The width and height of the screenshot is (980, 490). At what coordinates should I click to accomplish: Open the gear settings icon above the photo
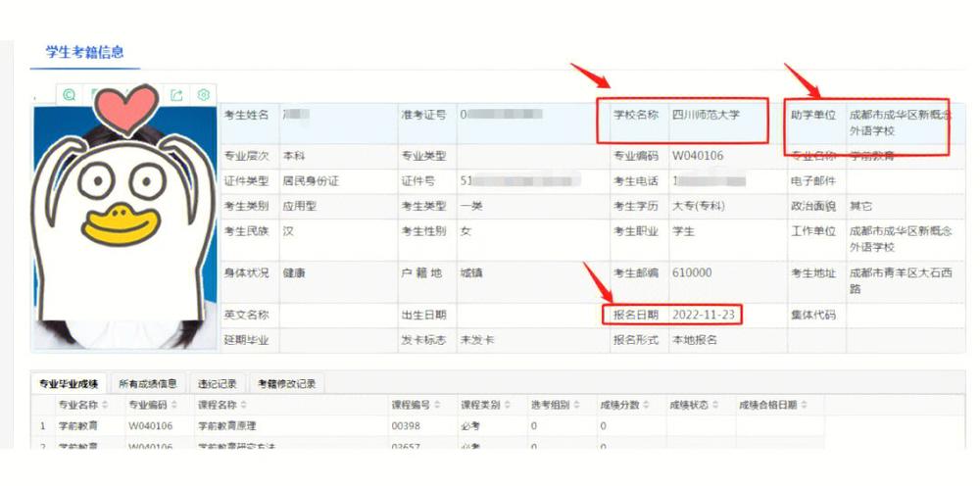203,95
